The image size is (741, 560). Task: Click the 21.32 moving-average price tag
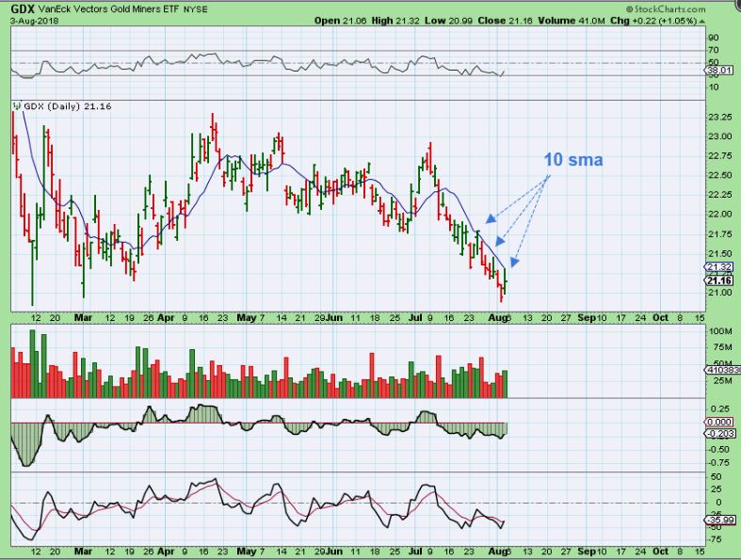click(x=719, y=267)
